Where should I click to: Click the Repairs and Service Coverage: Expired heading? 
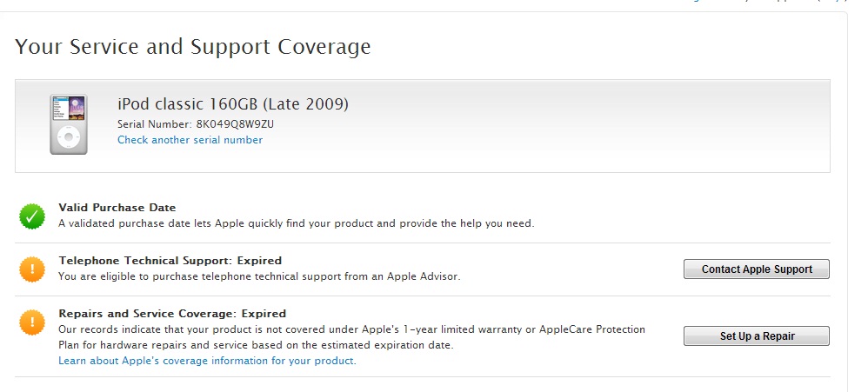tap(171, 313)
